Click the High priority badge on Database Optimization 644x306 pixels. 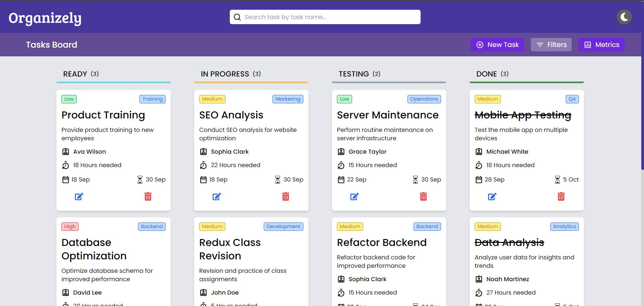70,226
